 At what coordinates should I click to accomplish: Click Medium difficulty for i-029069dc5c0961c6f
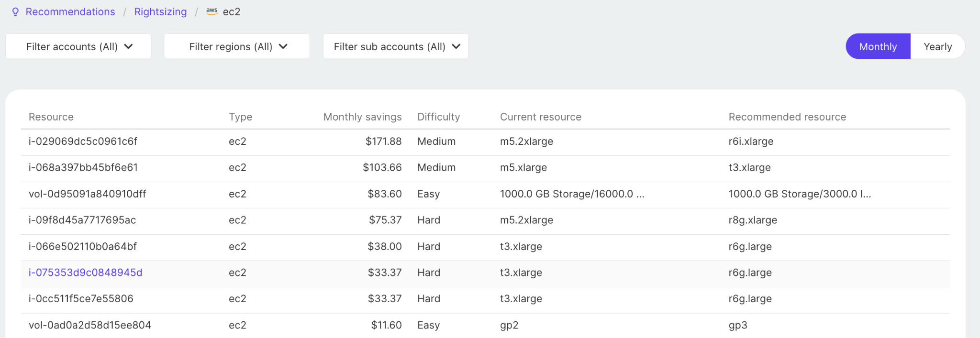pyautogui.click(x=436, y=142)
